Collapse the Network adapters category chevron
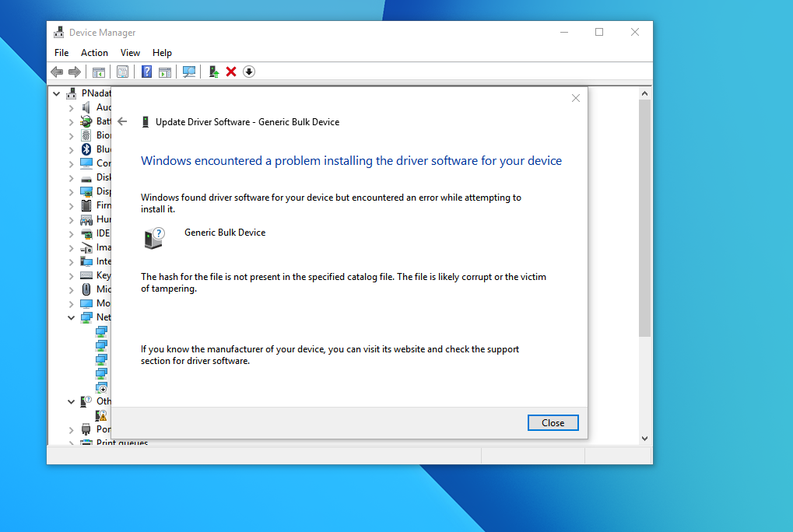Screen dimensions: 793x532 pos(72,318)
